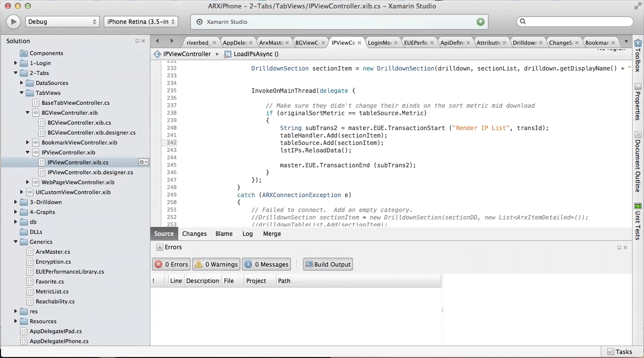Expand the DataSources folder
Image resolution: width=644 pixels, height=358 pixels.
pos(22,83)
